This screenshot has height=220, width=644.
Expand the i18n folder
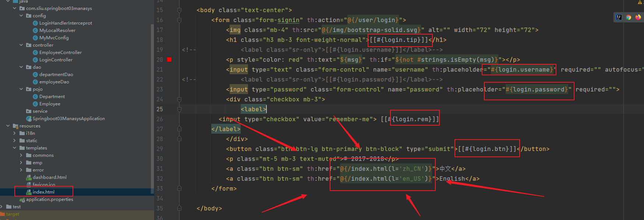point(15,133)
